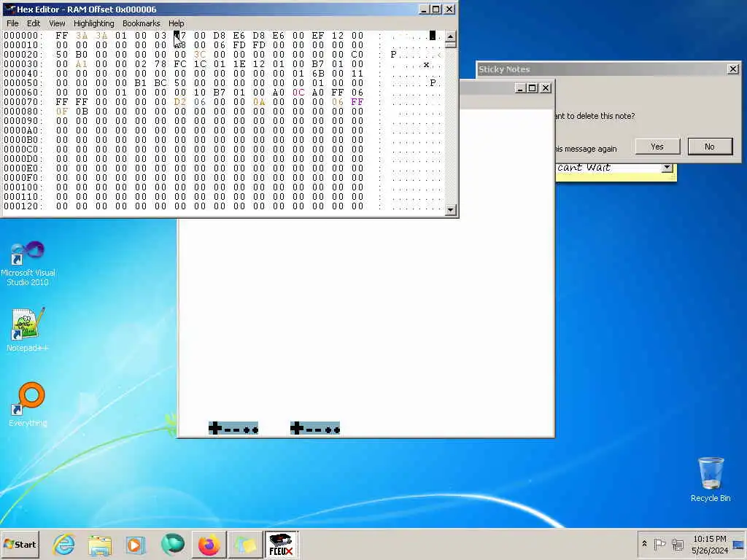Maximize the FCEUX emulator window
747x560 pixels.
coord(532,88)
